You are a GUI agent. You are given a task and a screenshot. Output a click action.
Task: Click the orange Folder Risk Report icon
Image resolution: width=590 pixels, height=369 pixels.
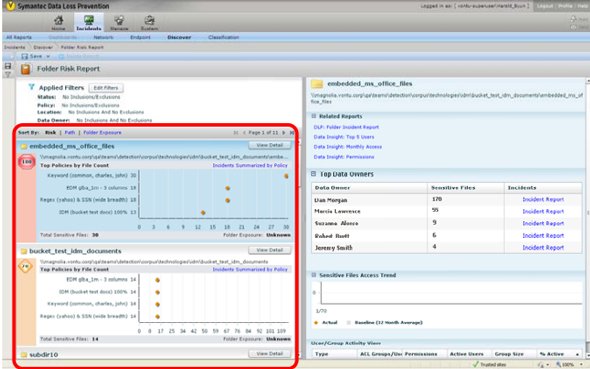[26, 69]
